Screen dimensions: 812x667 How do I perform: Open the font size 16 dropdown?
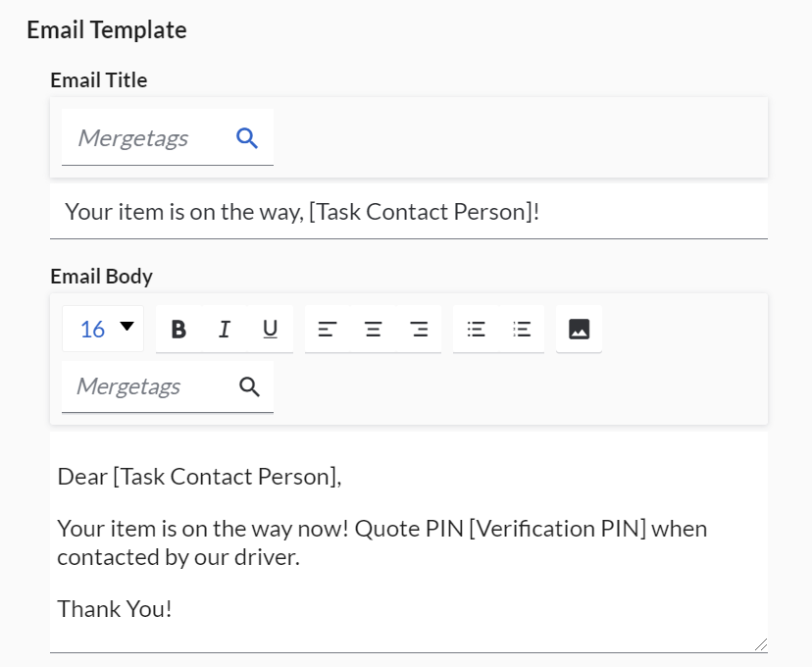tap(103, 329)
